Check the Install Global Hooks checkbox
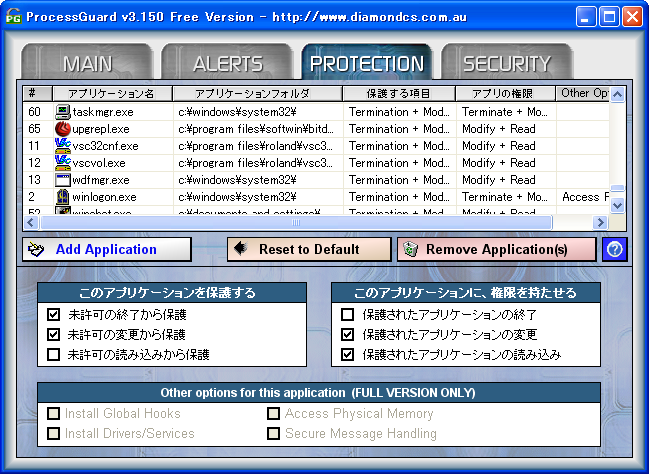The height and width of the screenshot is (474, 649). click(53, 413)
